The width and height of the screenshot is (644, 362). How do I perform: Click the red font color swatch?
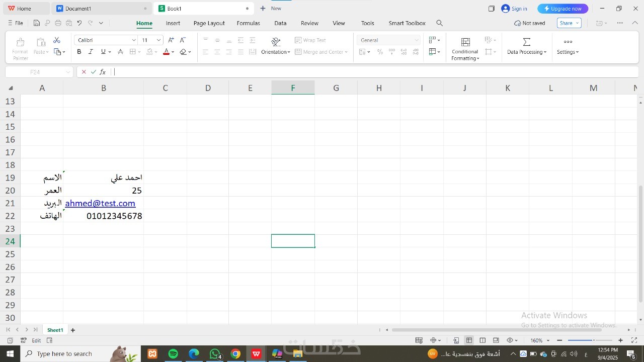(166, 52)
